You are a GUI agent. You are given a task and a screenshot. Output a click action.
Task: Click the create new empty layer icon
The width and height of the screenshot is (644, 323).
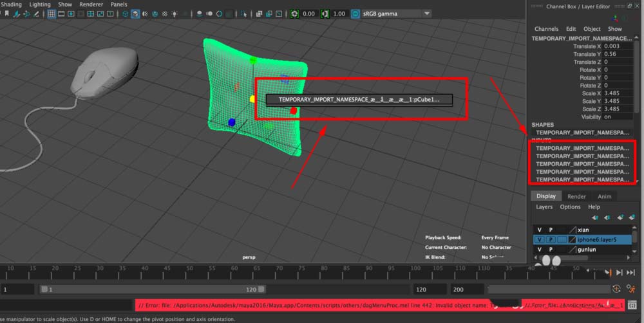pyautogui.click(x=620, y=217)
